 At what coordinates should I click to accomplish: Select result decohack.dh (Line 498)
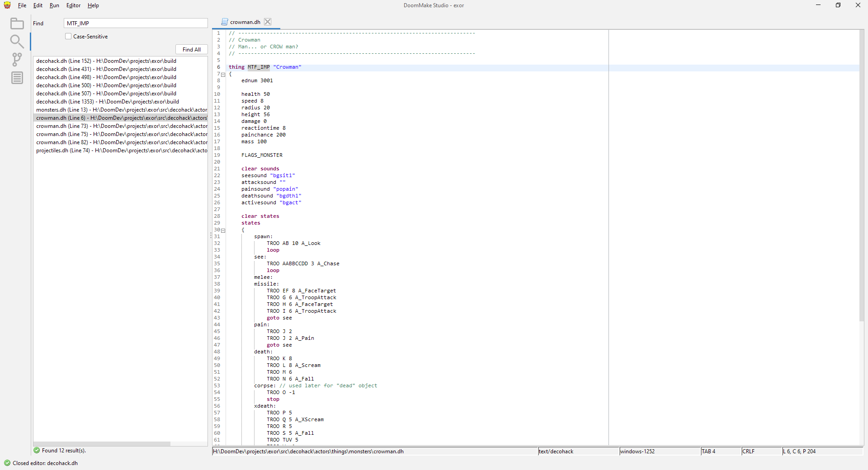120,77
